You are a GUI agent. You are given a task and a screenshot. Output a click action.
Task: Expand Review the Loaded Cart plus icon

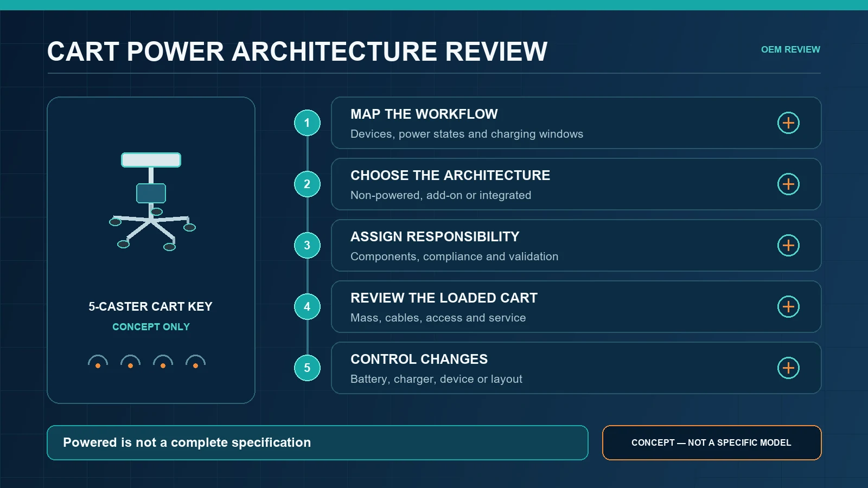pos(788,307)
